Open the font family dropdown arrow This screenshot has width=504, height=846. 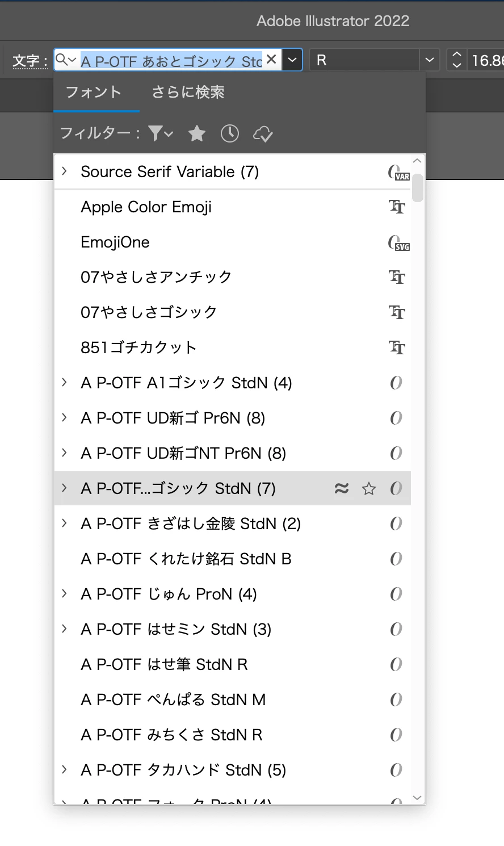[x=292, y=60]
